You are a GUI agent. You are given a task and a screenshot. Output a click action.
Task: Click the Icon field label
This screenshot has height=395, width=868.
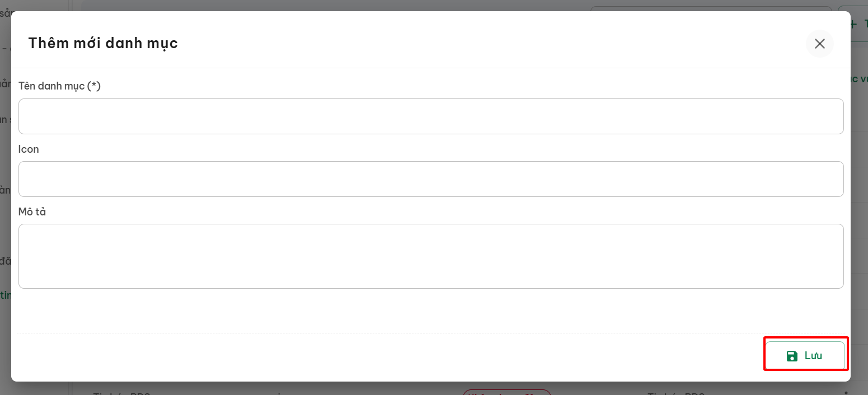point(29,149)
